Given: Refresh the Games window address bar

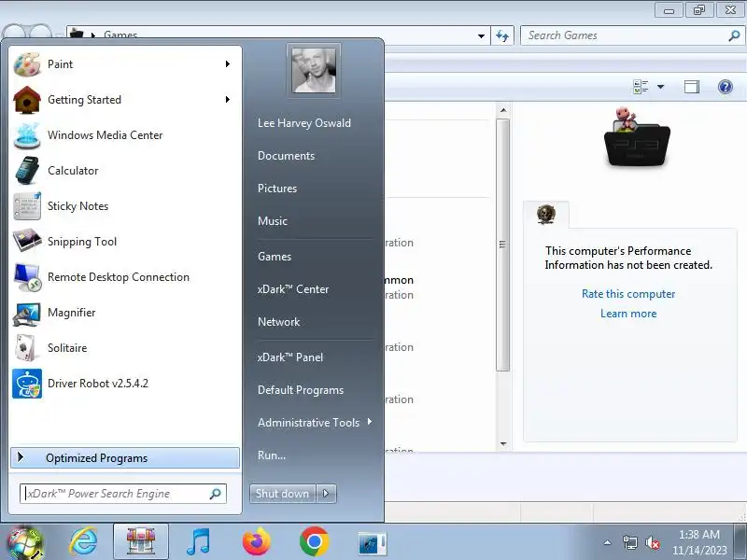Looking at the screenshot, I should [502, 35].
